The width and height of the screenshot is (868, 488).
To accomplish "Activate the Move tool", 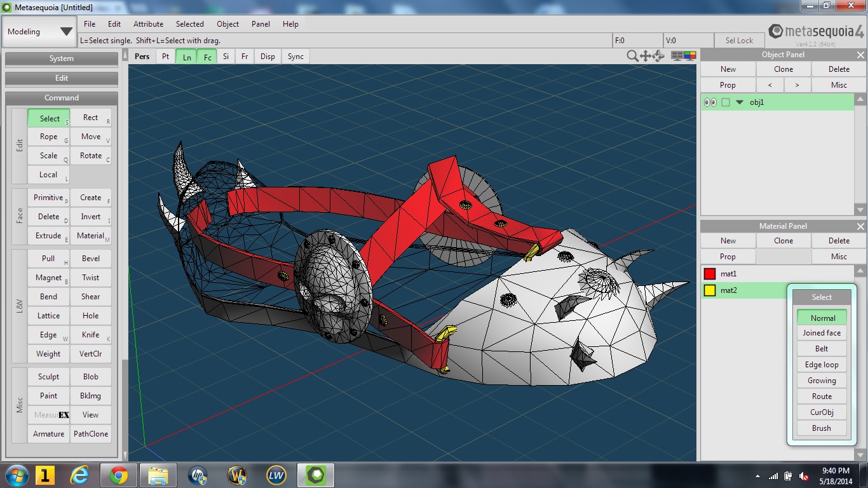I will [91, 137].
